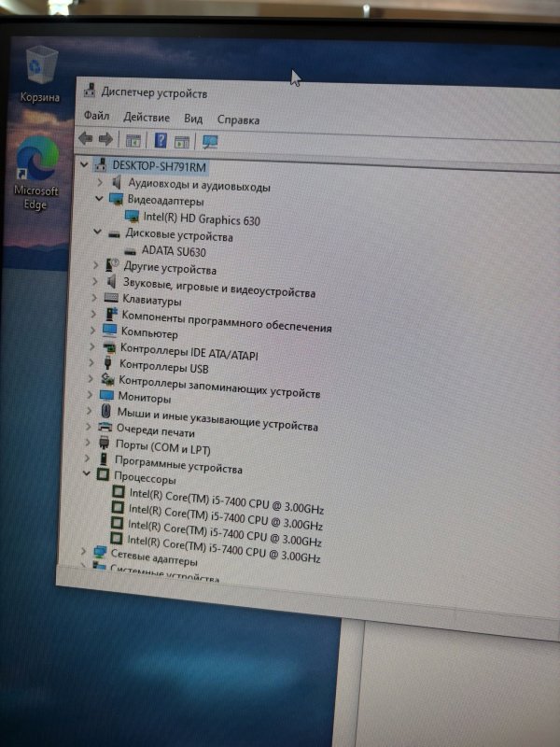Open the Microsoft Edge desktop shortcut
The height and width of the screenshot is (747, 560).
tap(36, 173)
